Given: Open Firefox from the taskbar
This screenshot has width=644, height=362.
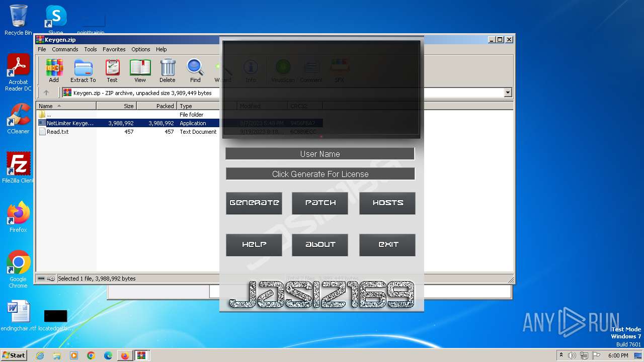Looking at the screenshot, I should [x=125, y=355].
